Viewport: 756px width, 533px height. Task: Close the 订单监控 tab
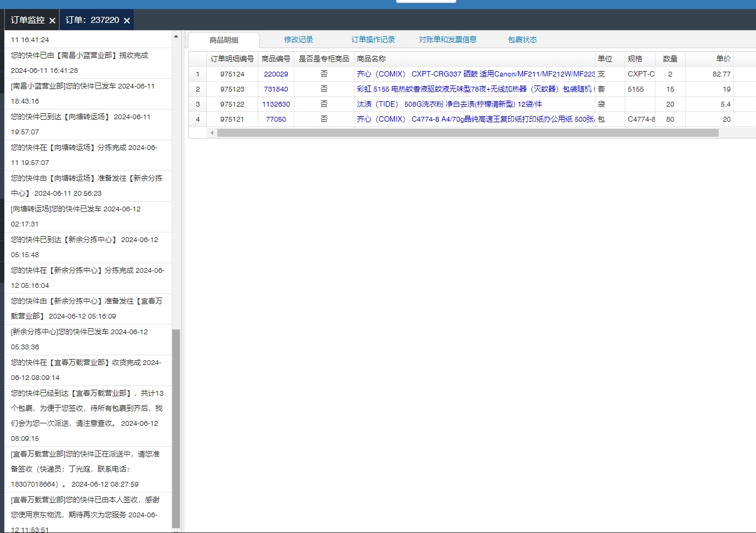52,20
